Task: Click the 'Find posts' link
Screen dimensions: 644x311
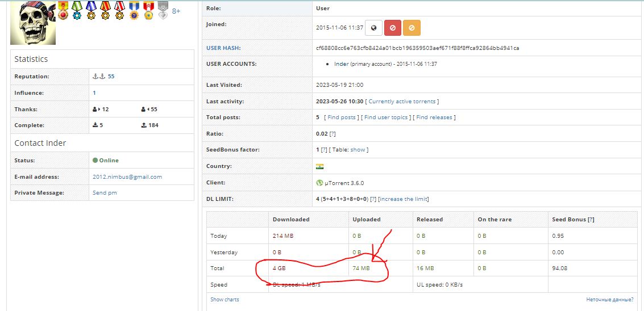Action: click(x=341, y=117)
